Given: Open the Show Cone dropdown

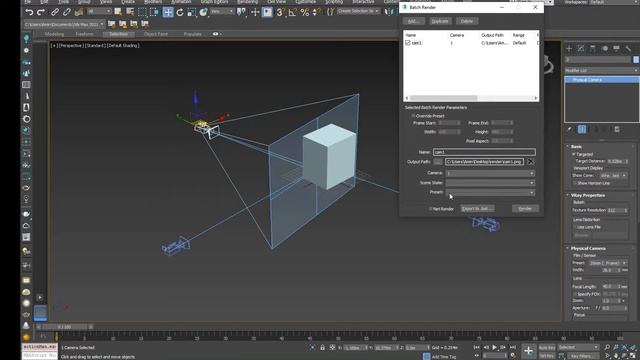Looking at the screenshot, I should click(613, 176).
